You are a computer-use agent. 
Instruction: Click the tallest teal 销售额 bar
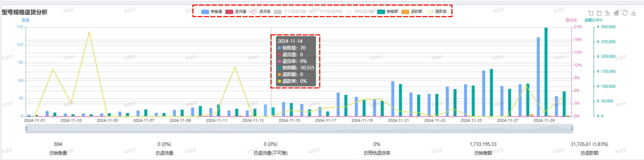[546, 72]
